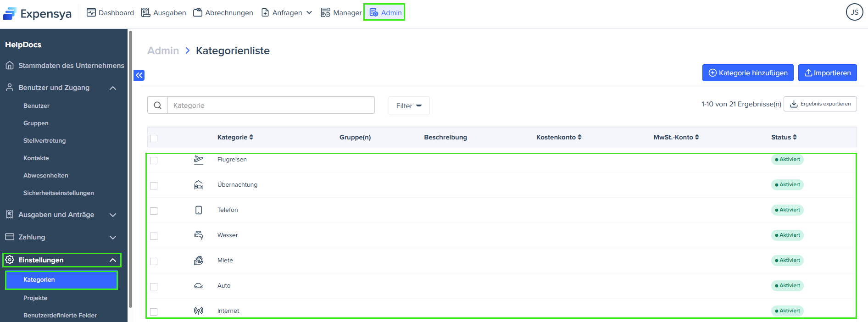Click the search magnifier icon
The height and width of the screenshot is (322, 868).
157,105
